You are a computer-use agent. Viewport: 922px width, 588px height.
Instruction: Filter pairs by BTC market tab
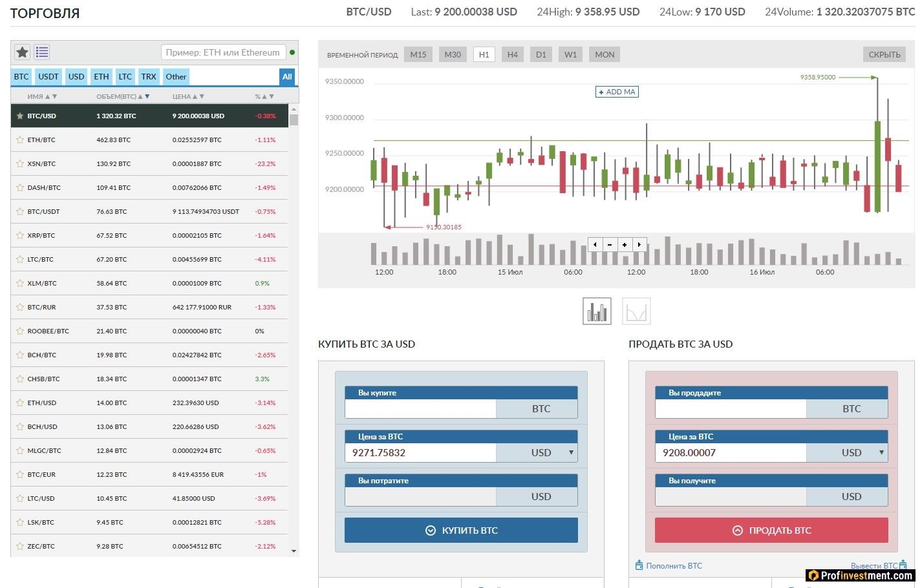(x=21, y=76)
